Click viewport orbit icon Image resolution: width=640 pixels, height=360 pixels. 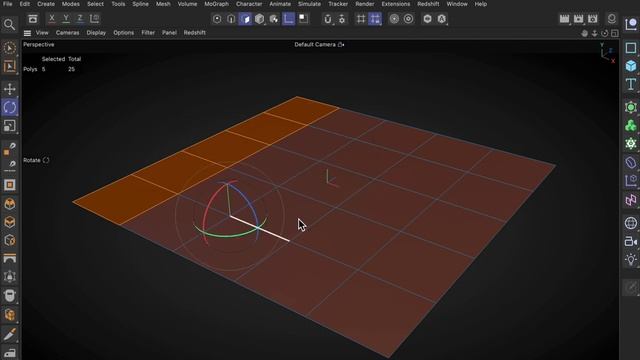pyautogui.click(x=604, y=33)
